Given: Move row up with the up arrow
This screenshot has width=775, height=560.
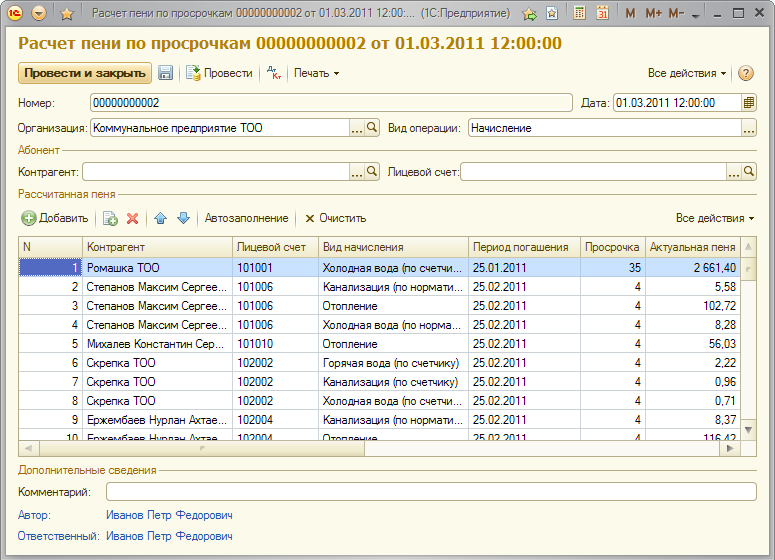Looking at the screenshot, I should click(160, 218).
